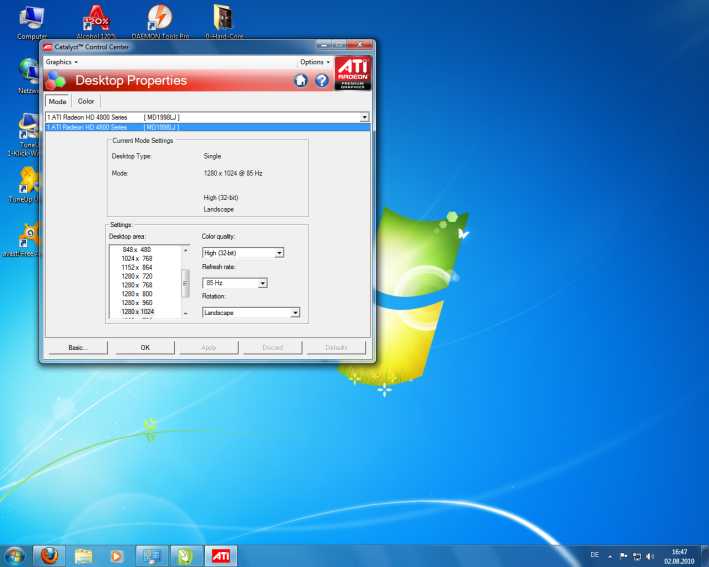
Task: Open Windows Explorer from the taskbar
Action: (x=83, y=556)
